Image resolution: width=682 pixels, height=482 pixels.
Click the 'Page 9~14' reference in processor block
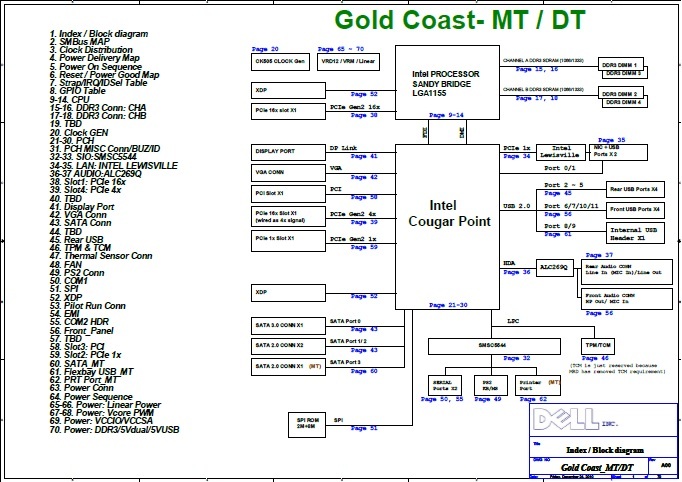(x=446, y=115)
